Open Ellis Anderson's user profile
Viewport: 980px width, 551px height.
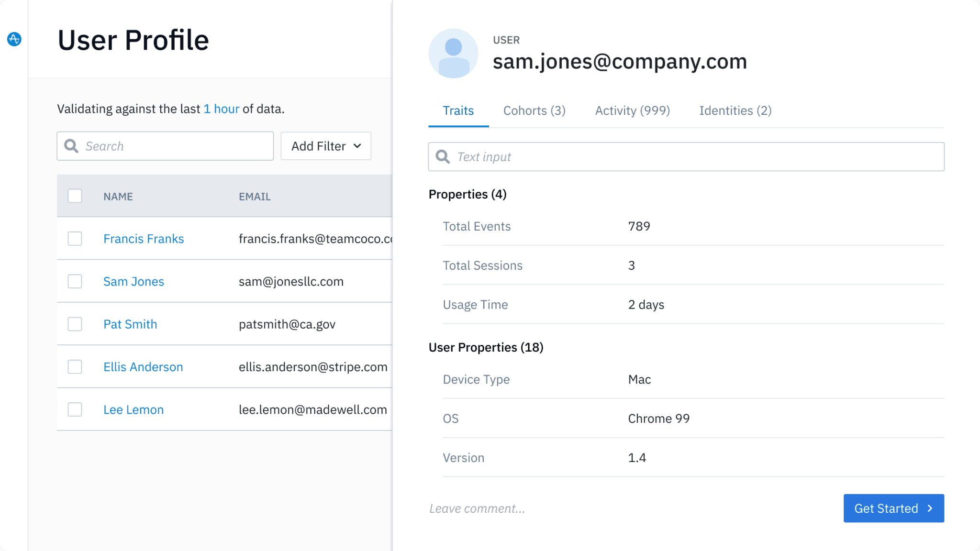(x=143, y=366)
